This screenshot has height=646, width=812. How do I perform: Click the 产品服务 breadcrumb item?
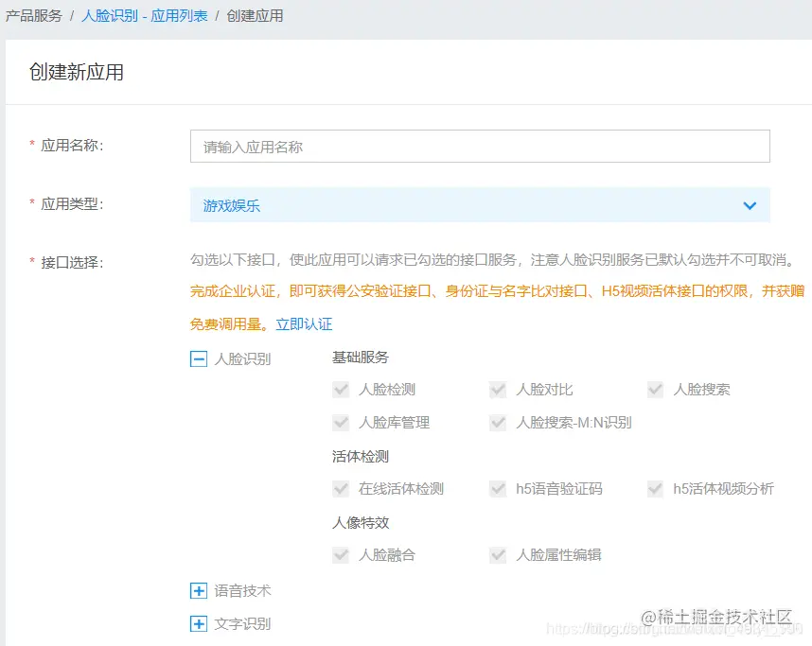click(x=34, y=15)
